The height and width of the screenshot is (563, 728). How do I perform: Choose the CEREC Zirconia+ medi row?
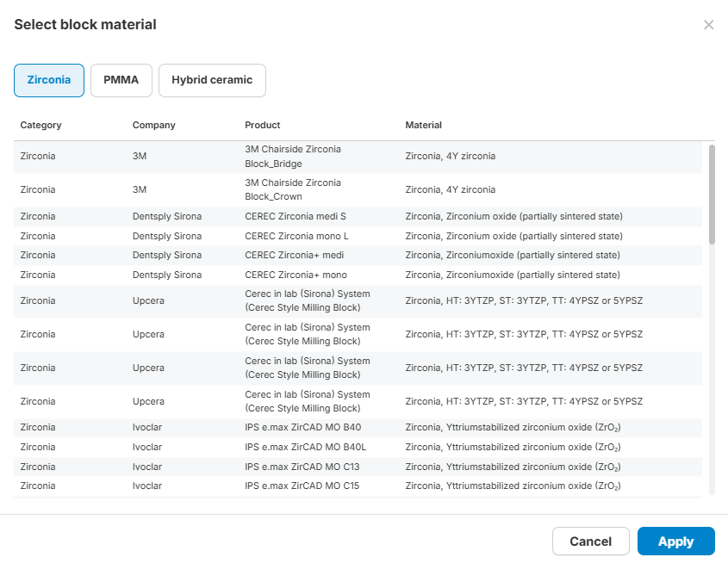tap(296, 255)
